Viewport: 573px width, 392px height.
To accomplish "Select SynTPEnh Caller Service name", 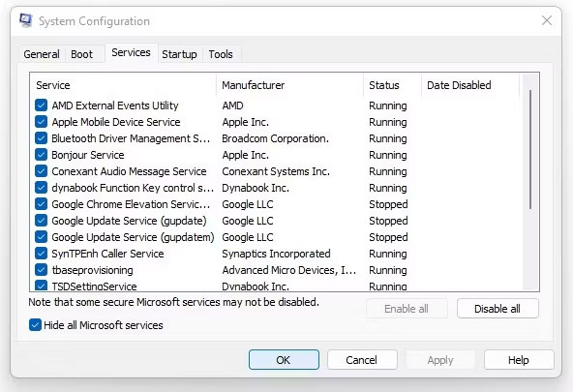I will 107,254.
